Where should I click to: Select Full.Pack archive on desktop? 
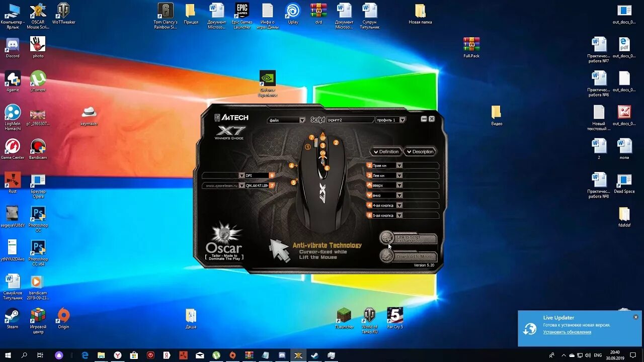[x=471, y=48]
